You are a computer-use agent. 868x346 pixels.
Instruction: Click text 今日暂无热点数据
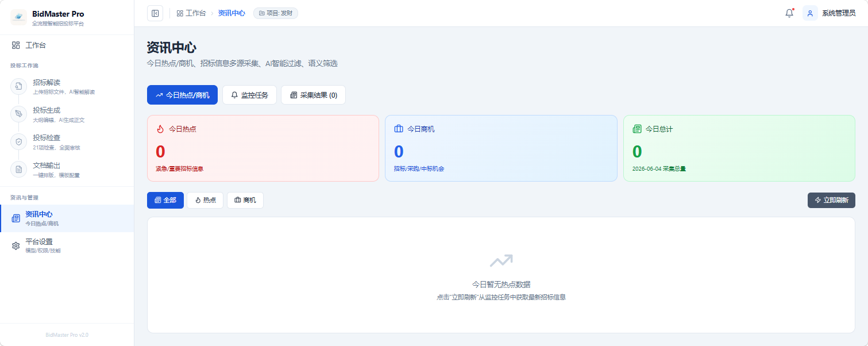click(x=501, y=285)
